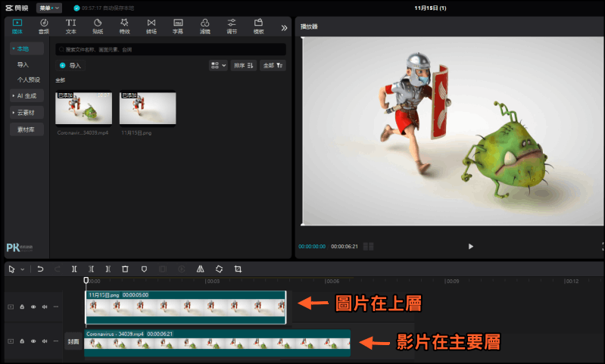
Task: Click the auto-save status checkmark icon
Action: (76, 8)
